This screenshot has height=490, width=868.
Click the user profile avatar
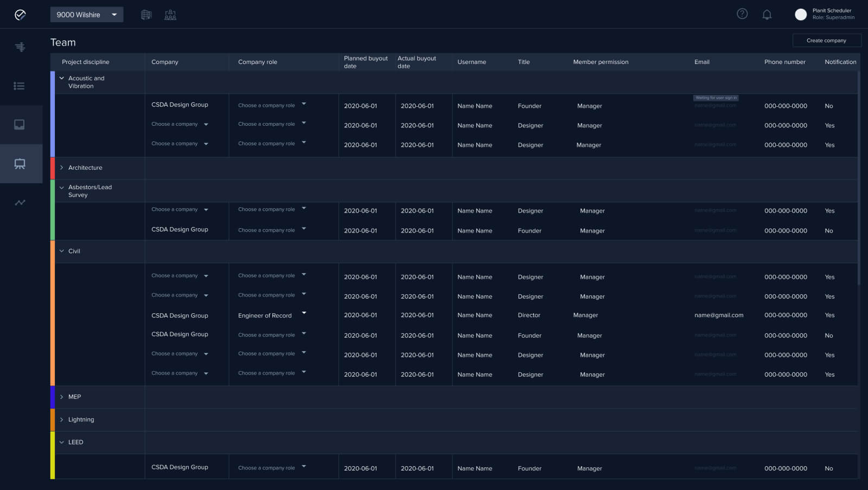coord(800,15)
